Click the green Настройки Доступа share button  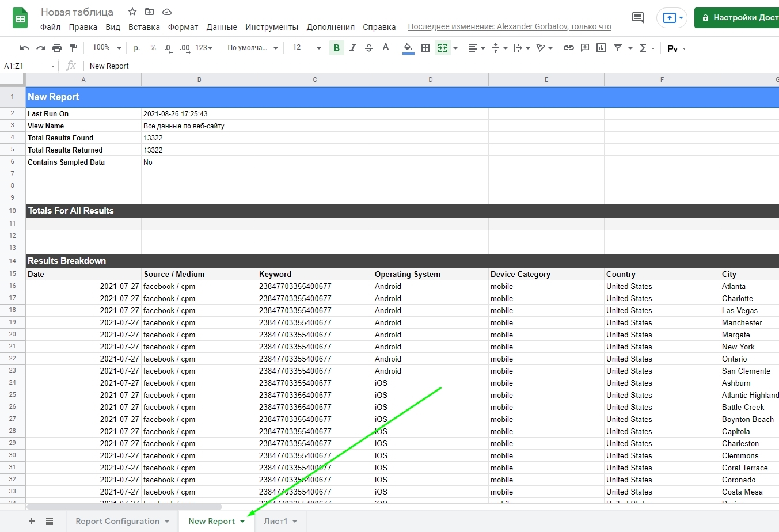pos(738,18)
